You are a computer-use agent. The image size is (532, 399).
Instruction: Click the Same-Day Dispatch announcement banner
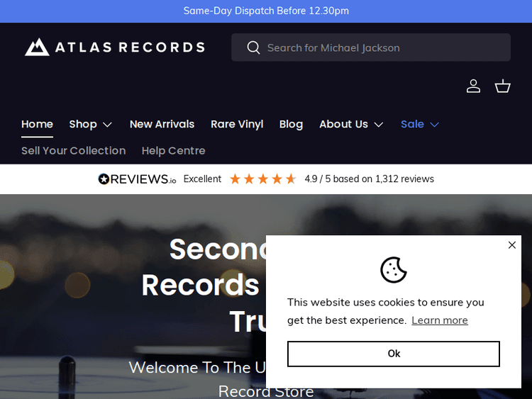click(x=266, y=11)
